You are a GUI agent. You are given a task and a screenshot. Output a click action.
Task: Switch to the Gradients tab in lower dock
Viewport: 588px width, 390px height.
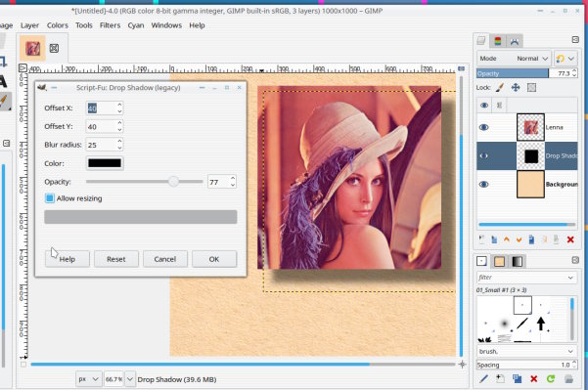517,261
